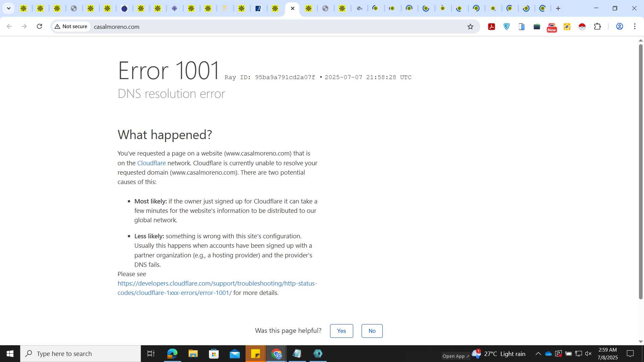Open the Windows Start menu
644x362 pixels.
pyautogui.click(x=10, y=354)
